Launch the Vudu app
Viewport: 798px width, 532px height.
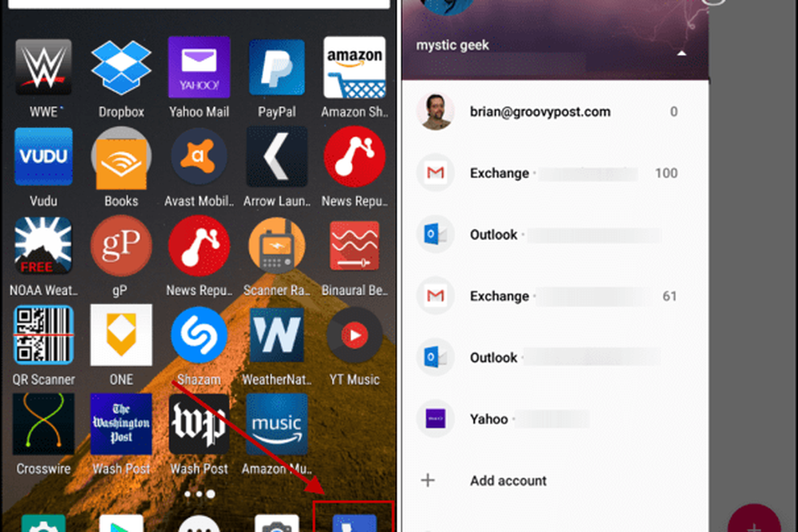tap(43, 156)
